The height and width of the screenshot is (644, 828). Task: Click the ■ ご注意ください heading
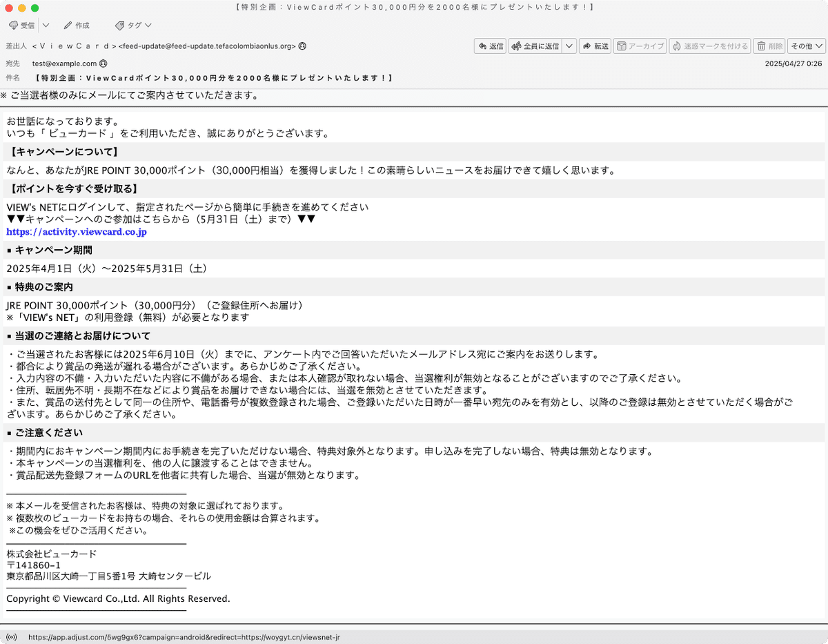point(44,433)
